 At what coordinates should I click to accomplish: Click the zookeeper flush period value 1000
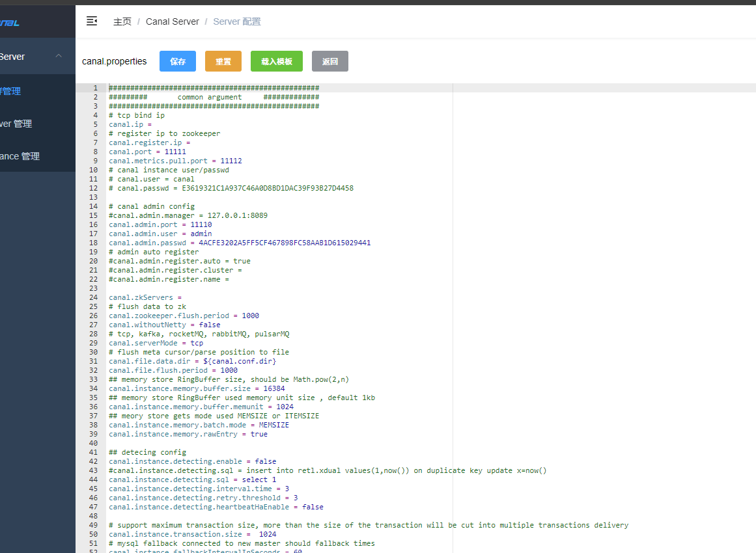pyautogui.click(x=250, y=316)
